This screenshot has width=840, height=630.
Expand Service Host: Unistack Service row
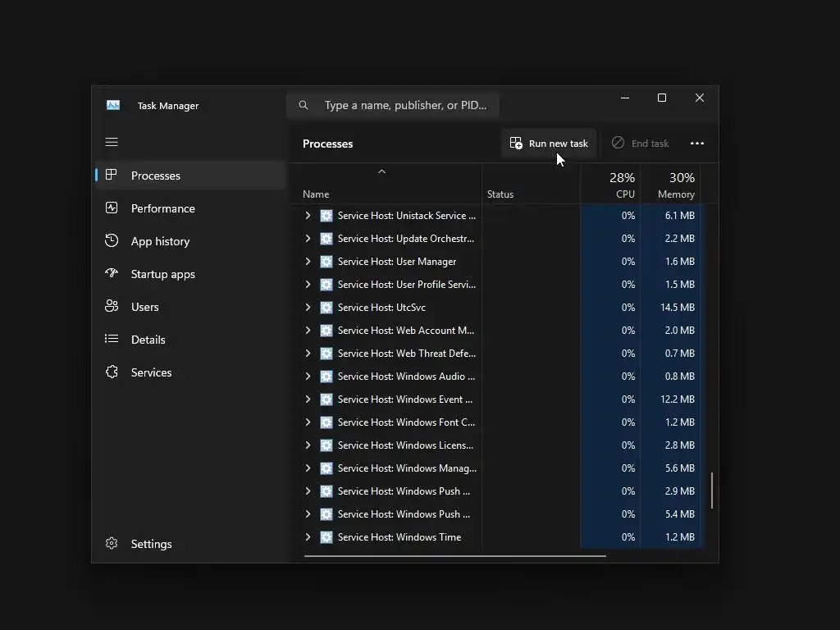tap(308, 216)
